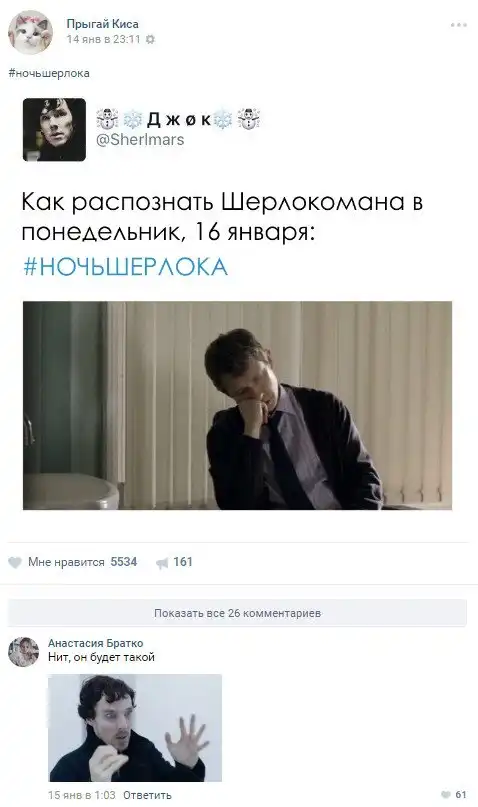
Task: Share the post with the megaphone icon
Action: (x=162, y=563)
